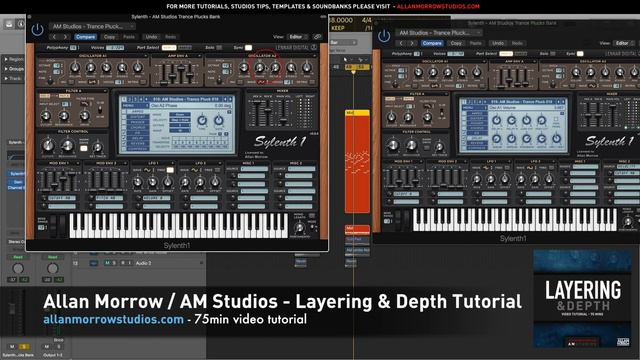Click LFO 1 Rate knob in left window
Screen dimensions: 640x360
click(138, 182)
